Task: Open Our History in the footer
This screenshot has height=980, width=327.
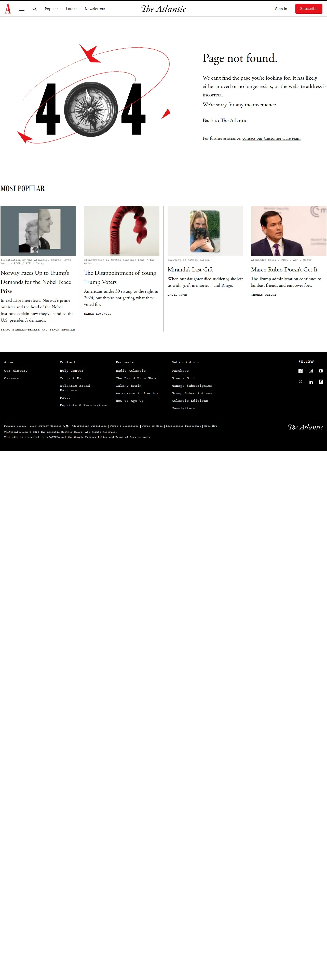Action: pos(16,370)
